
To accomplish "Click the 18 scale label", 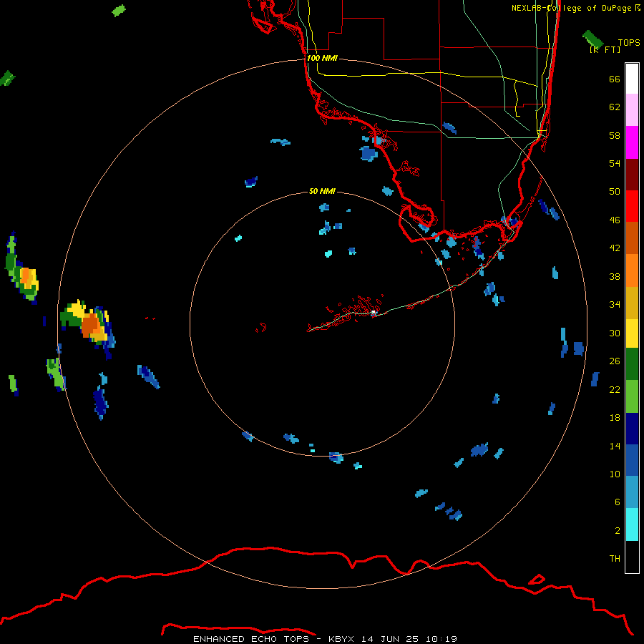I will tap(615, 418).
